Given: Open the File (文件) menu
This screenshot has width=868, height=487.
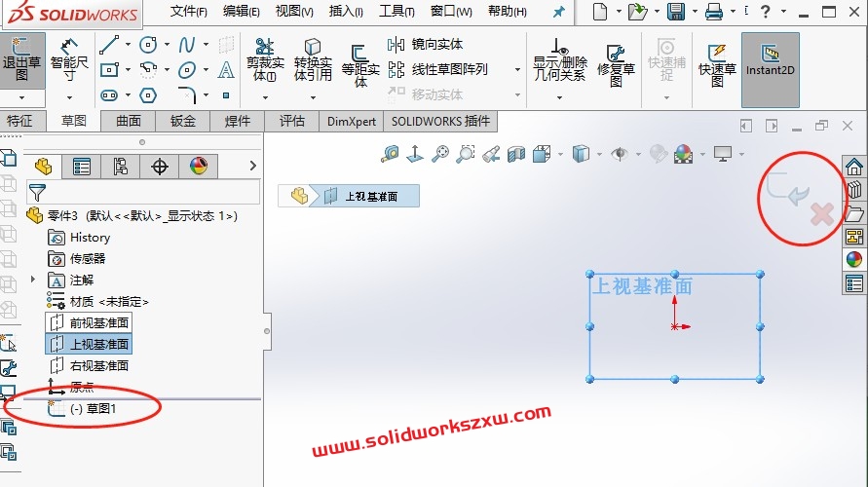Looking at the screenshot, I should point(188,11).
